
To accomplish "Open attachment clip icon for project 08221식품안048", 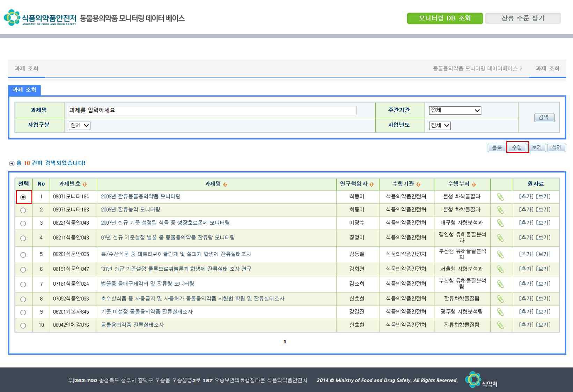I will 500,223.
